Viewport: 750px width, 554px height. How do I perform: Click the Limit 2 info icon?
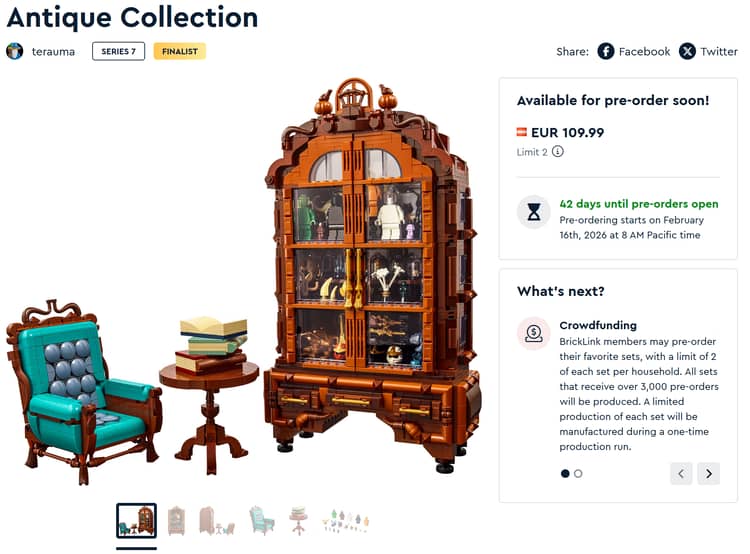(x=558, y=152)
